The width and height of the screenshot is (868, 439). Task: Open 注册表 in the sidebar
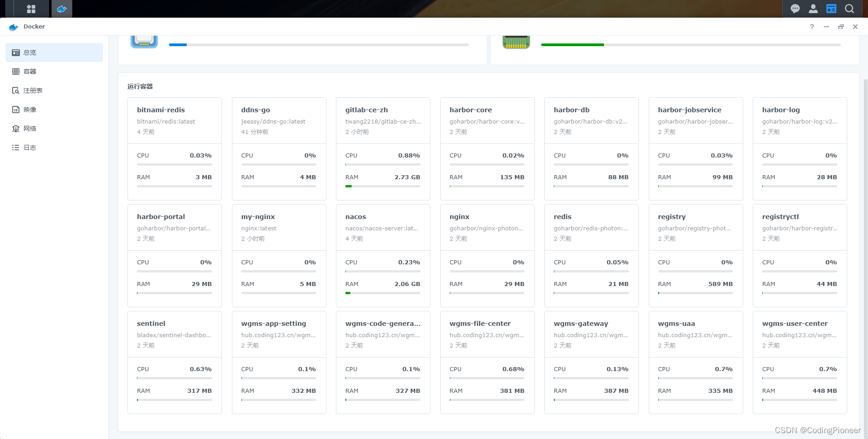(x=54, y=91)
